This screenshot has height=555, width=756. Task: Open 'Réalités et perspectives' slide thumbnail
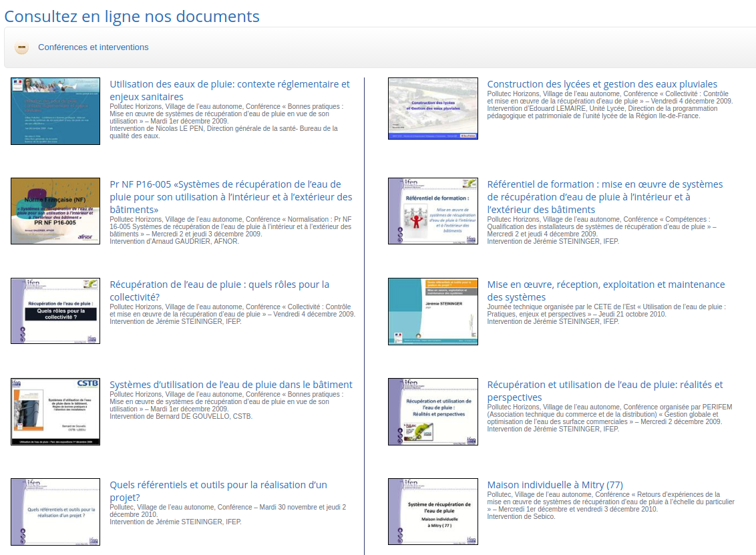pos(433,411)
